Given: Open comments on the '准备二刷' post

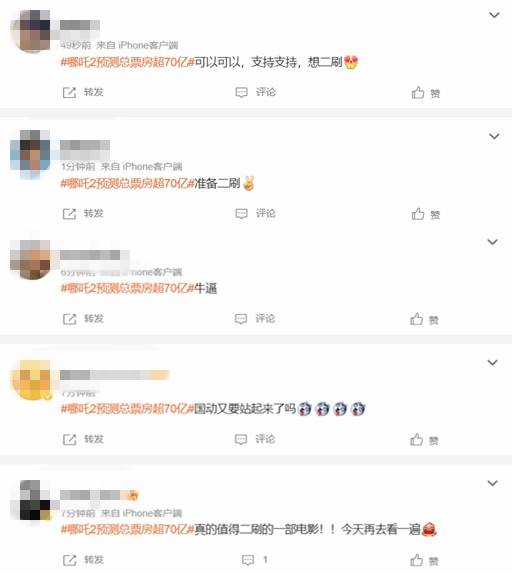Looking at the screenshot, I should coord(241,214).
